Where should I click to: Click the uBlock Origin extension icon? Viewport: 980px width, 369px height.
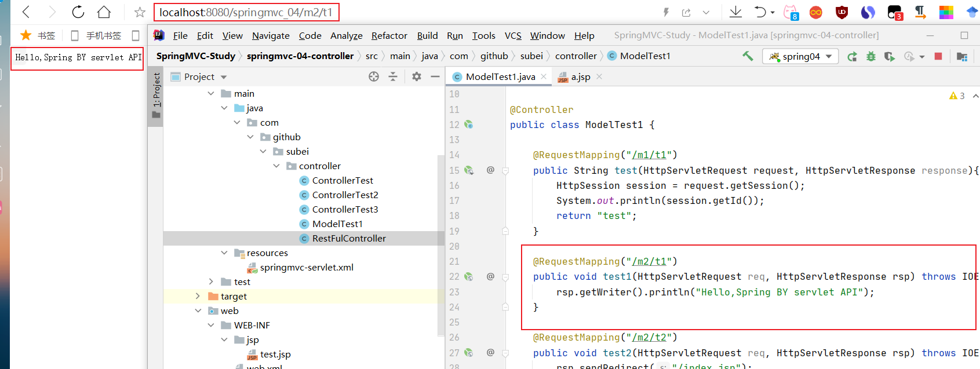[x=841, y=12]
